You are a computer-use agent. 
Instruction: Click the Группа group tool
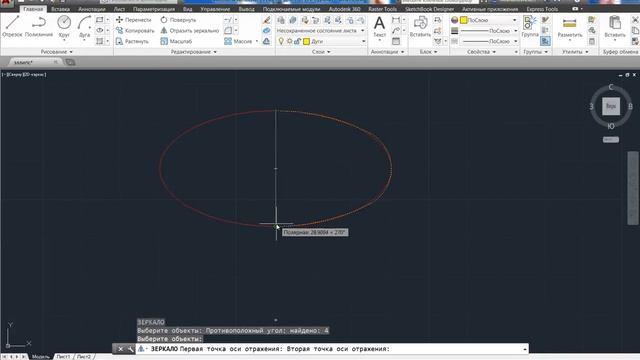coord(530,26)
